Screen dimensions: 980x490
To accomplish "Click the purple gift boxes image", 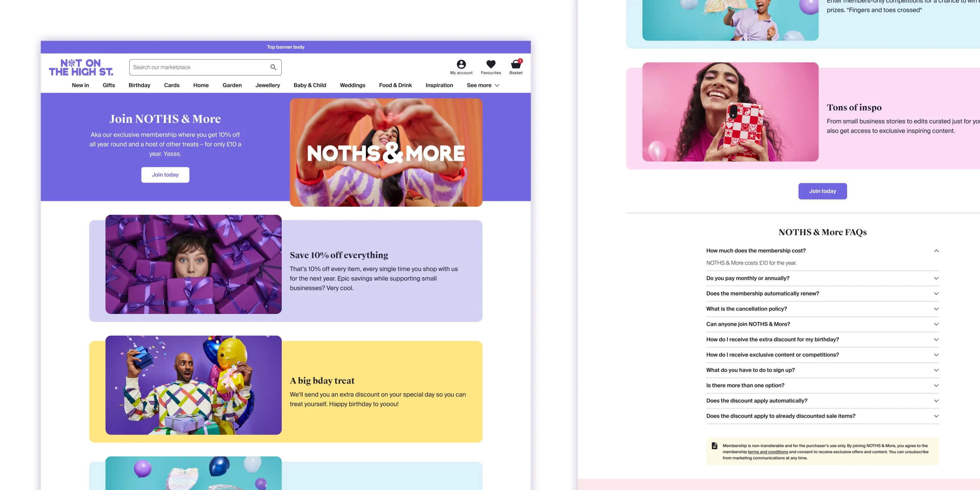I will [x=194, y=265].
